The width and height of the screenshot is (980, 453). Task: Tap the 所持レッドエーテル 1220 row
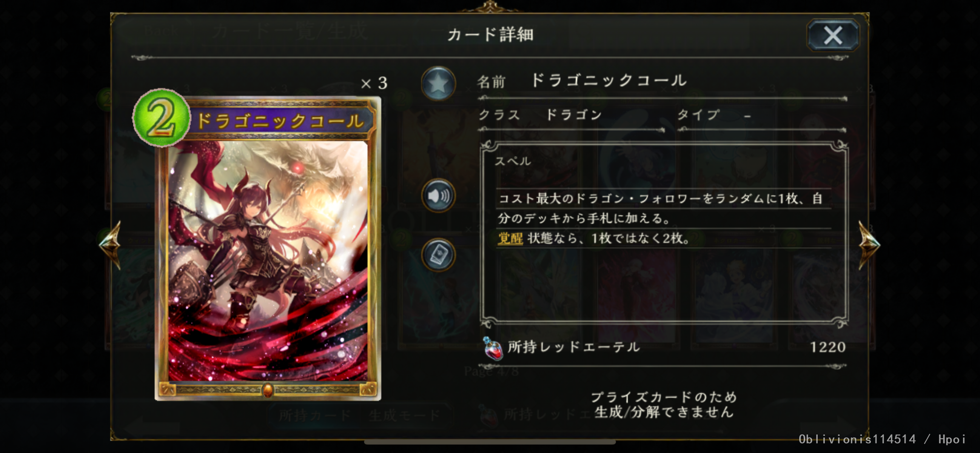pos(664,347)
